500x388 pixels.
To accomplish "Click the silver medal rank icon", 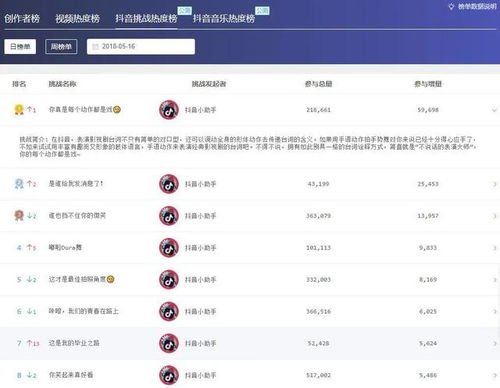I will (19, 184).
